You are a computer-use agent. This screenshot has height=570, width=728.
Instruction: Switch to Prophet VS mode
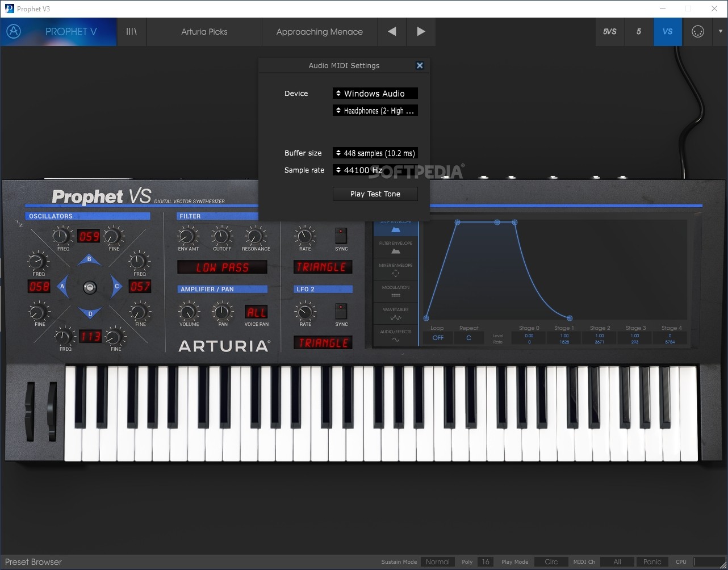(x=668, y=32)
